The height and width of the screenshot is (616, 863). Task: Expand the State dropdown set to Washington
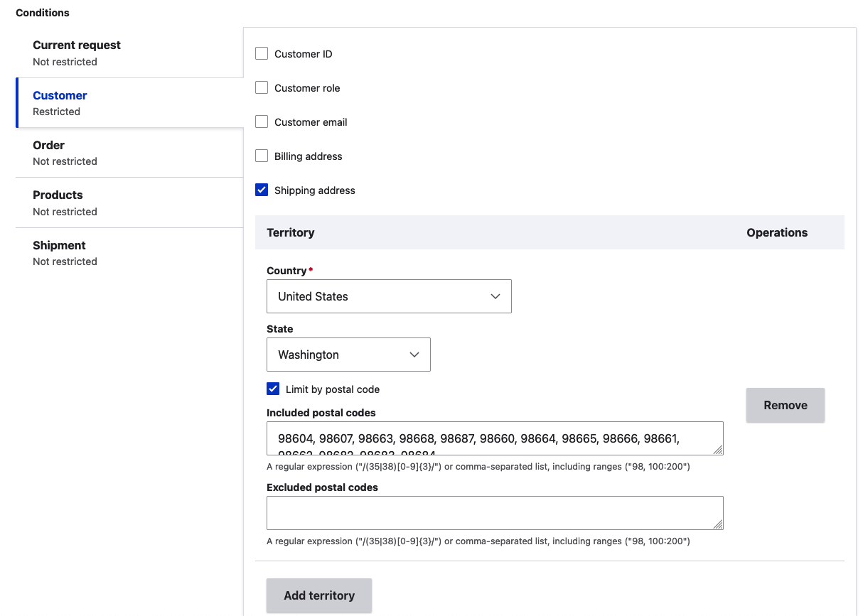[348, 355]
